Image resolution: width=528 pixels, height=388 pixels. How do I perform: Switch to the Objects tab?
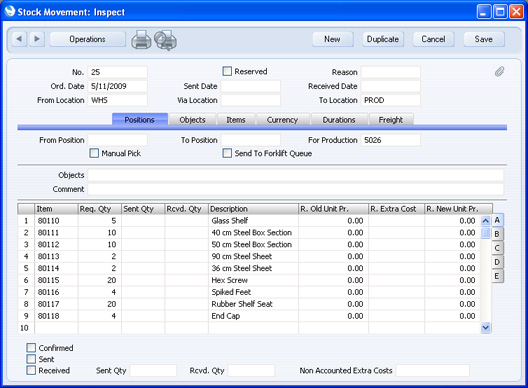pyautogui.click(x=192, y=120)
